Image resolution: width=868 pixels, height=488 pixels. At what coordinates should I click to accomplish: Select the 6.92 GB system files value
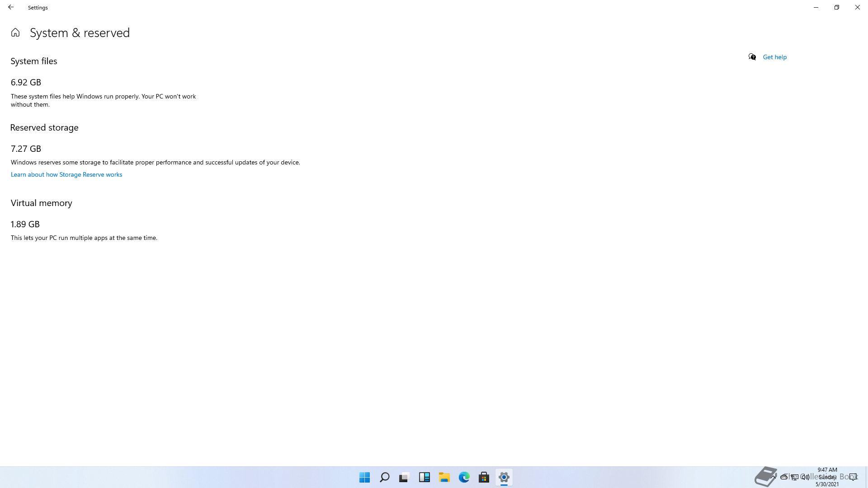[x=26, y=82]
